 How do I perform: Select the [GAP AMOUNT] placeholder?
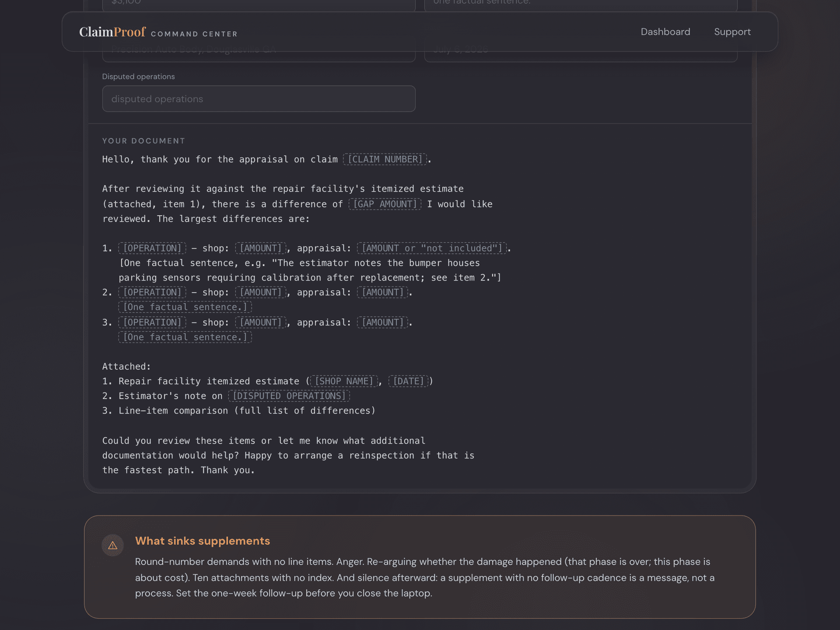point(385,204)
